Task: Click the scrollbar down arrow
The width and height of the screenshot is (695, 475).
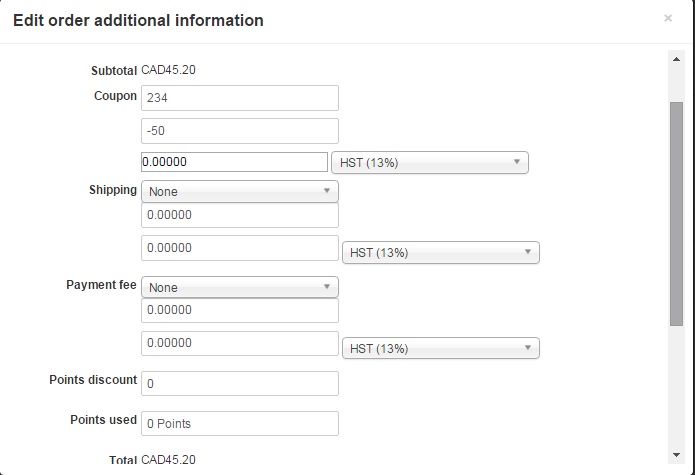Action: [x=676, y=453]
